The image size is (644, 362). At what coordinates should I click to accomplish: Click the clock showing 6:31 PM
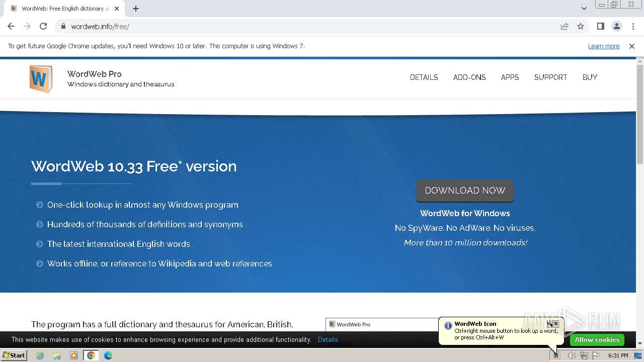pyautogui.click(x=618, y=355)
